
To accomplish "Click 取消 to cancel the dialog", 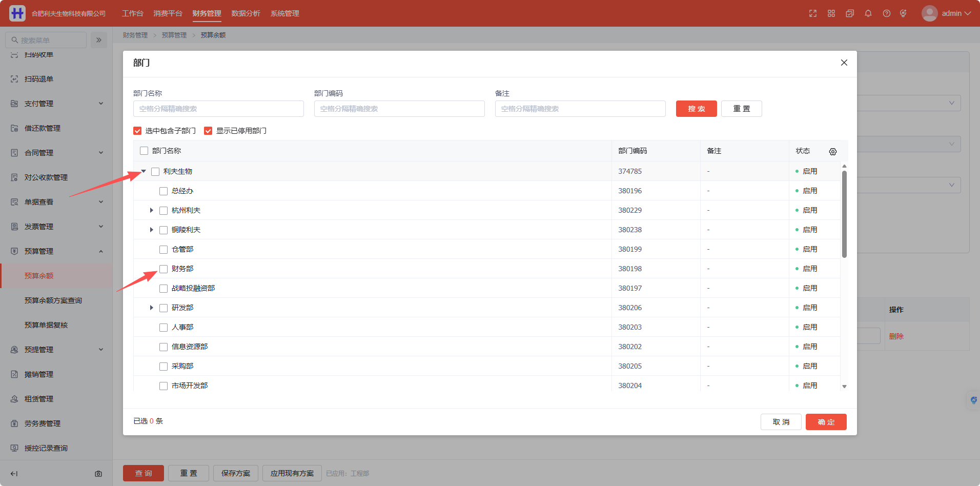I will (x=781, y=422).
